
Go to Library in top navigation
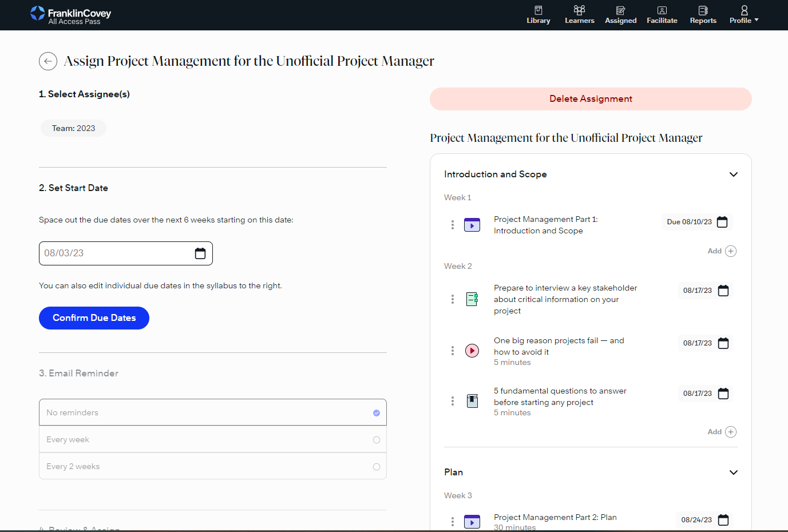point(538,15)
